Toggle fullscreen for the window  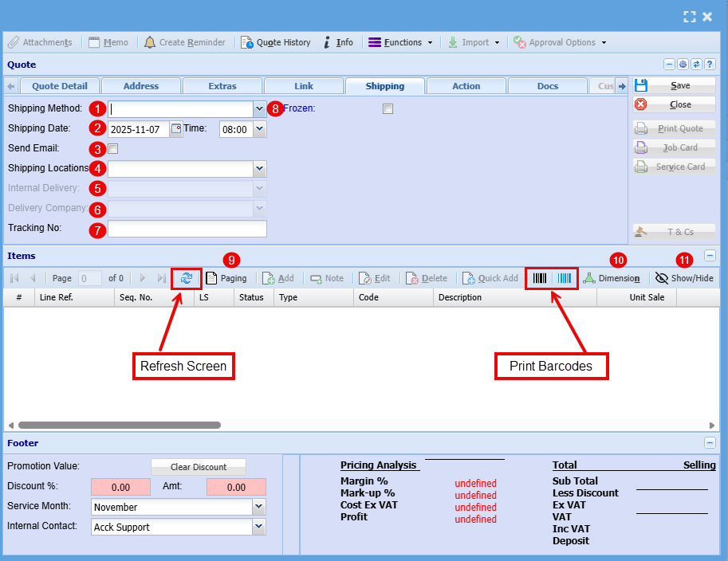[690, 17]
